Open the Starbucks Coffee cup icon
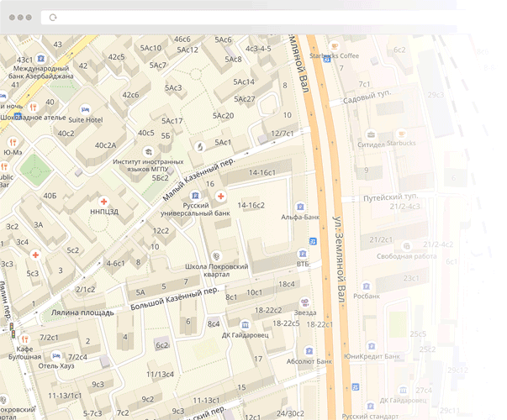The image size is (507, 420). [x=335, y=46]
